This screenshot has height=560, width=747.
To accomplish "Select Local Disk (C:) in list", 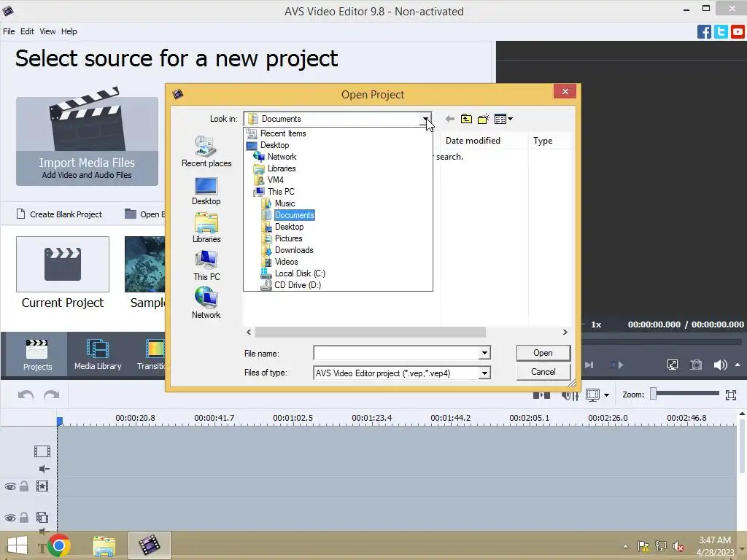I will [300, 273].
